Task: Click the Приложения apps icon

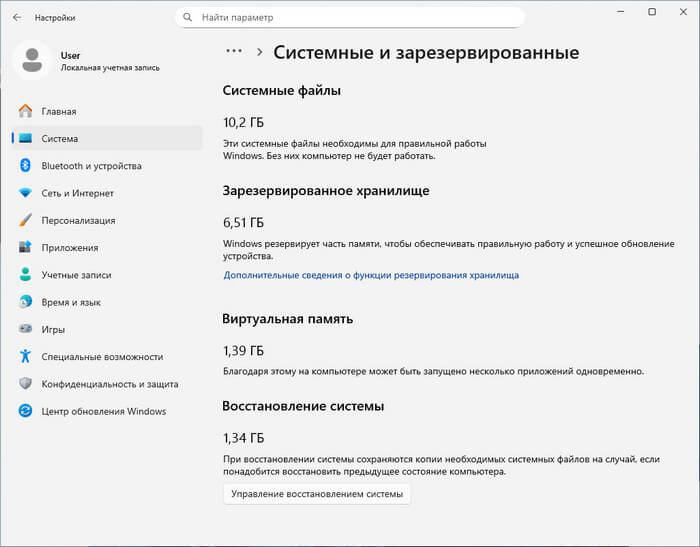Action: (x=25, y=248)
